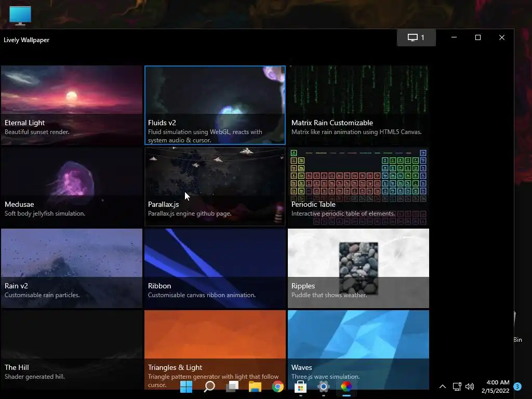The width and height of the screenshot is (532, 399).
Task: Click 'Soft body jellyfish simulation.' description
Action: click(x=45, y=214)
